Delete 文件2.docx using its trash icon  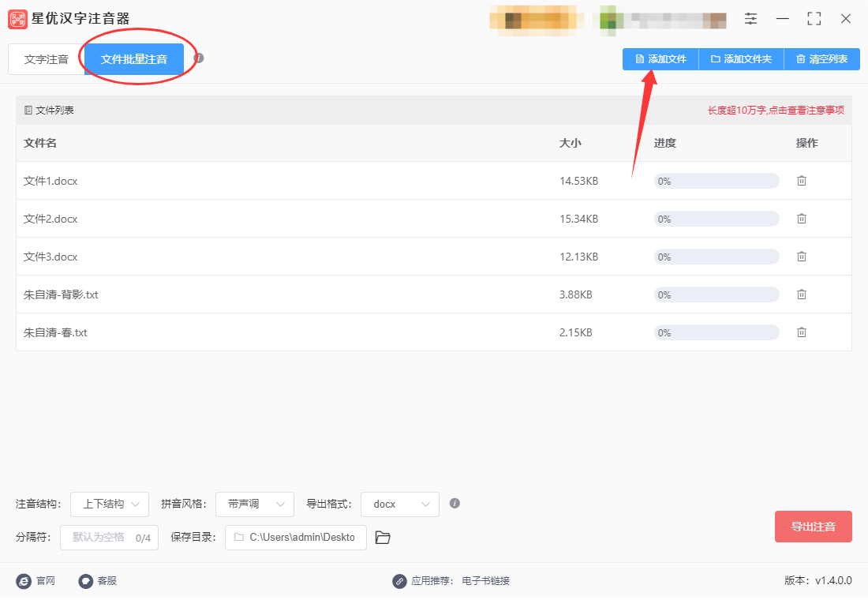pyautogui.click(x=802, y=219)
